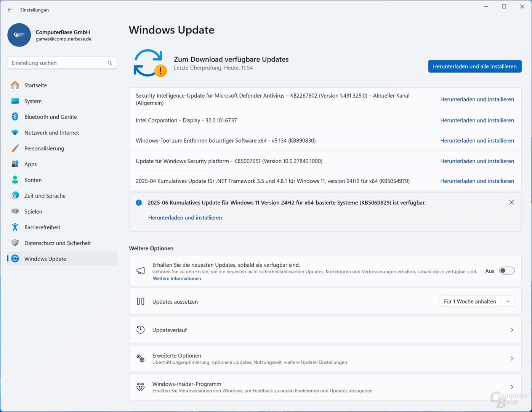Pause updates with Für 1 Woche anhalten button
This screenshot has width=532, height=412.
470,301
